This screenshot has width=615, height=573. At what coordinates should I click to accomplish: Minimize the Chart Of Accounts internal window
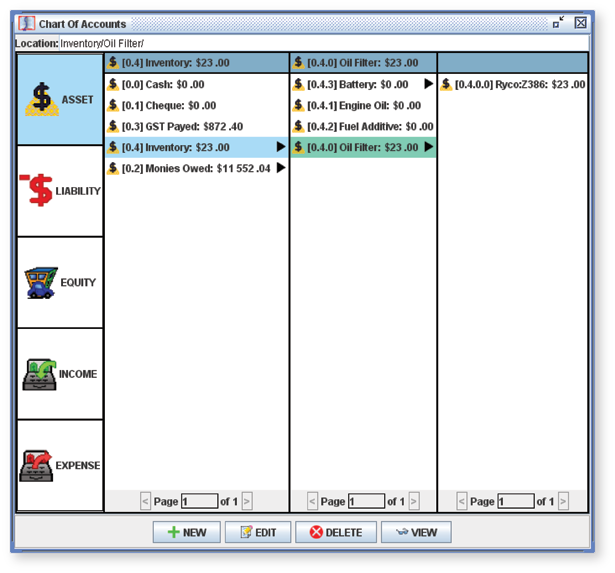tap(558, 22)
